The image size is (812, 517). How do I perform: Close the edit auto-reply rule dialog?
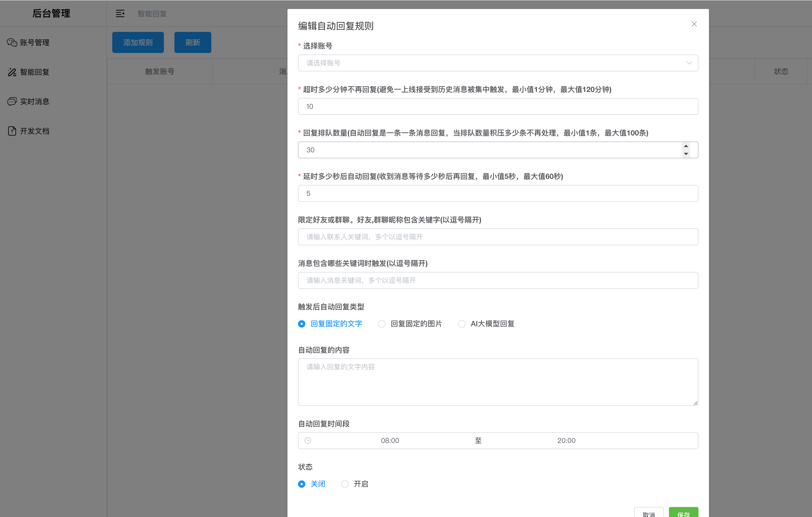(x=694, y=24)
